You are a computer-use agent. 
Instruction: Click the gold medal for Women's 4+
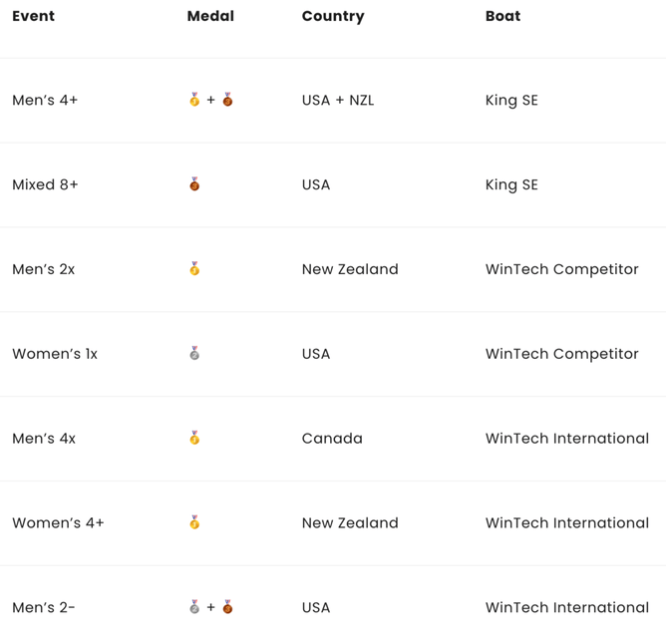[x=194, y=522]
